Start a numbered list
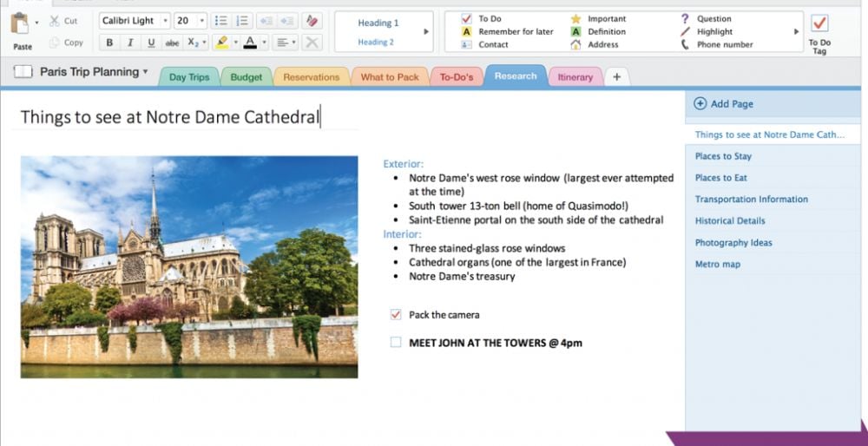 pyautogui.click(x=243, y=21)
